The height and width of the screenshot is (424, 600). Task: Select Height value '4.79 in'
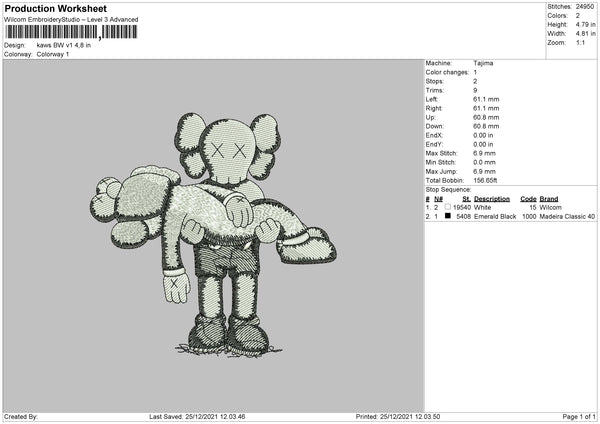point(585,24)
